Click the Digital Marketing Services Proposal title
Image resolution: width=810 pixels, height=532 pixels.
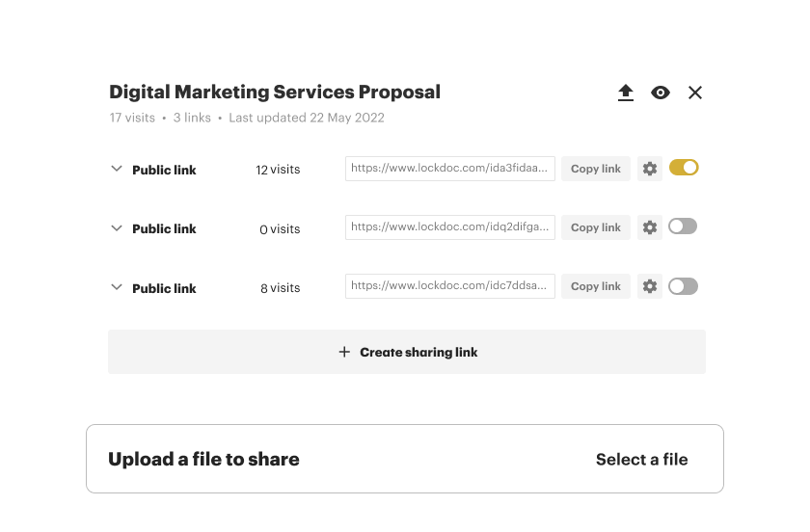[275, 92]
